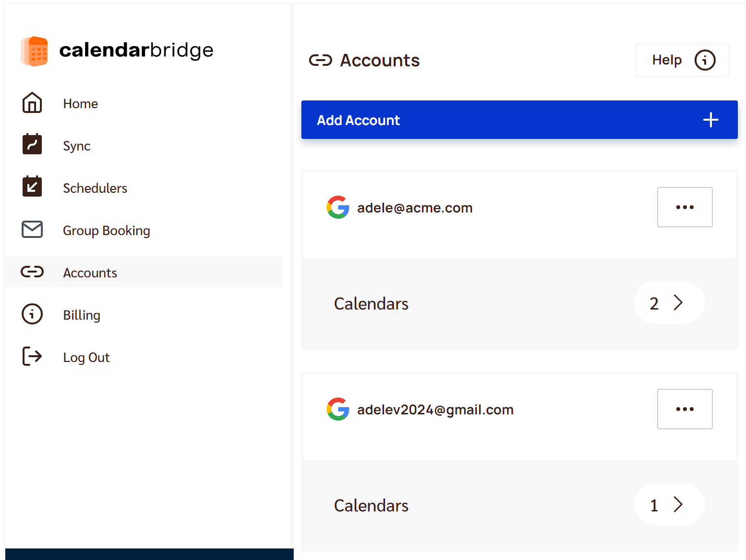Go to the Sync page
746x560 pixels.
[x=76, y=146]
